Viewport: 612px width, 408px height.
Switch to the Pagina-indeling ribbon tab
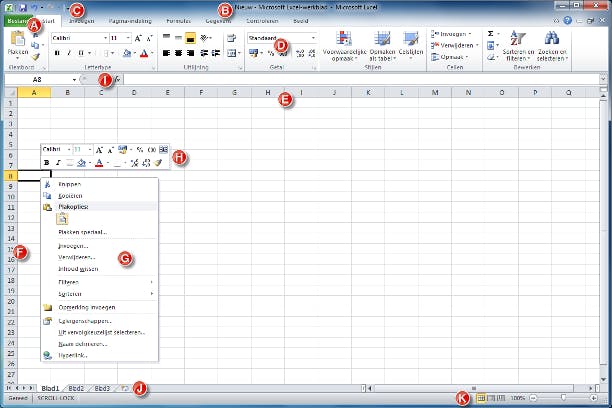coord(130,21)
